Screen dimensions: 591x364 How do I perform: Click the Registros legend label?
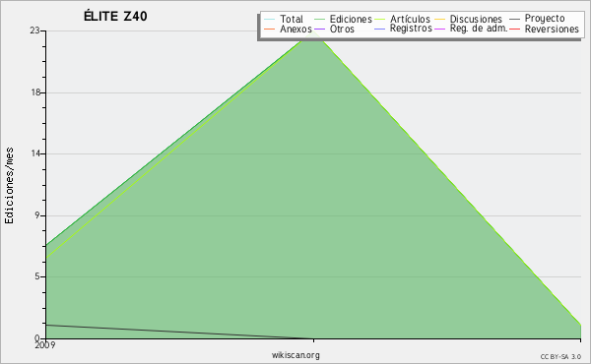[x=411, y=29]
